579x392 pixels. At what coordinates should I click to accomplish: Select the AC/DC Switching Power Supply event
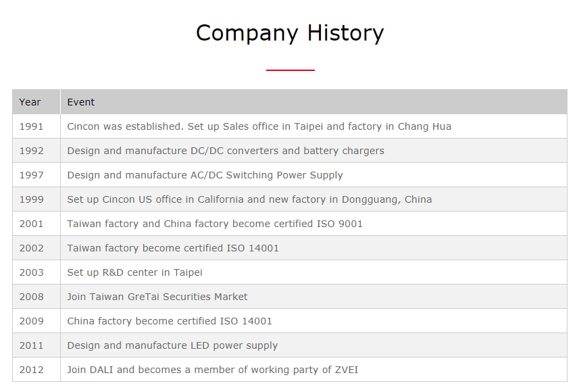pyautogui.click(x=205, y=176)
